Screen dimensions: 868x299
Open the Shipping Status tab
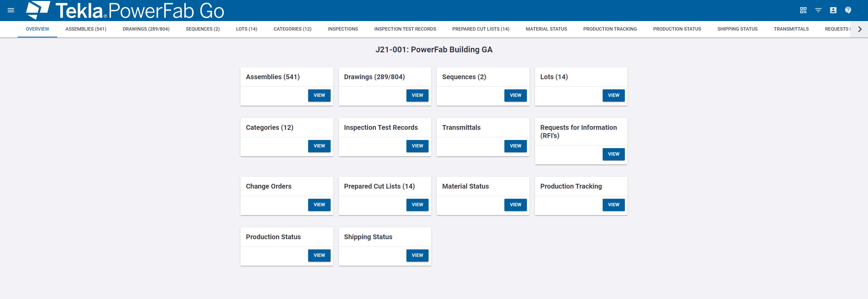coord(737,29)
